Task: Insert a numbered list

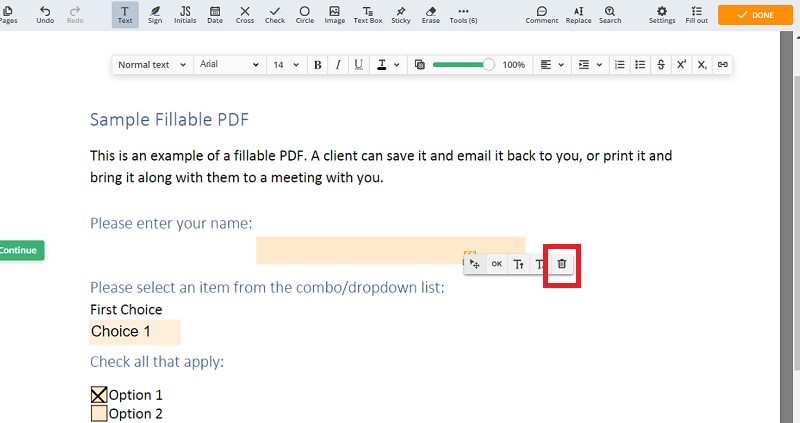Action: click(x=619, y=65)
